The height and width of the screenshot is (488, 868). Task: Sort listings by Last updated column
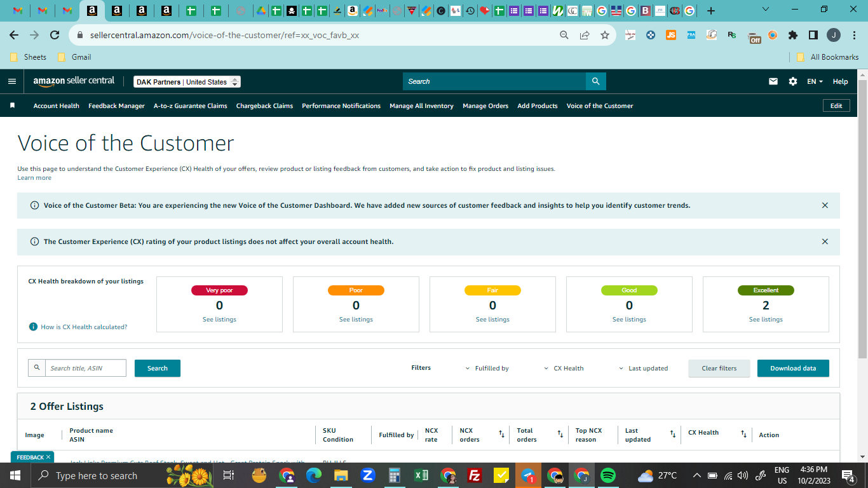click(x=672, y=434)
